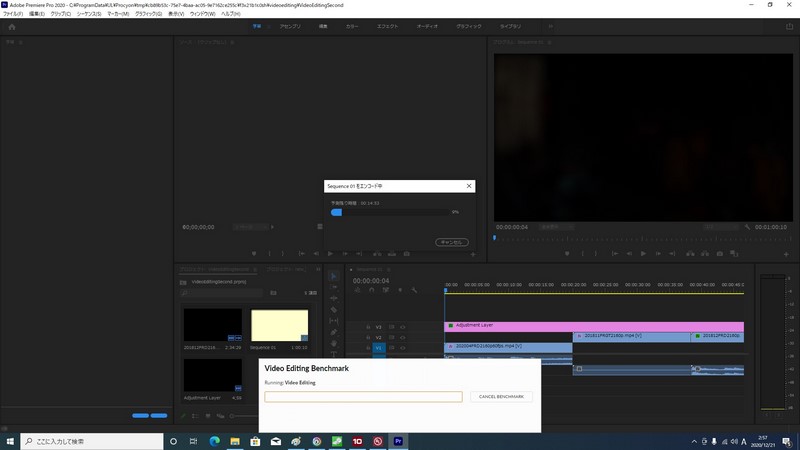Click the Program monitor playhead marker

coord(494,238)
